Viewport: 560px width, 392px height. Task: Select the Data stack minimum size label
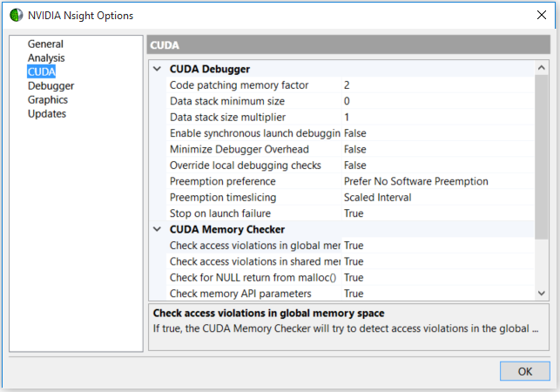(x=227, y=101)
